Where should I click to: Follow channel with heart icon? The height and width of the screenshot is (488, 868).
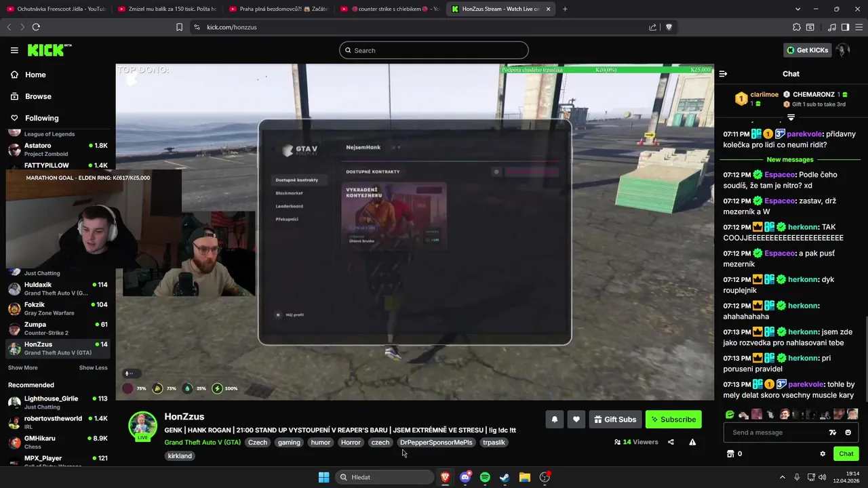coord(576,420)
